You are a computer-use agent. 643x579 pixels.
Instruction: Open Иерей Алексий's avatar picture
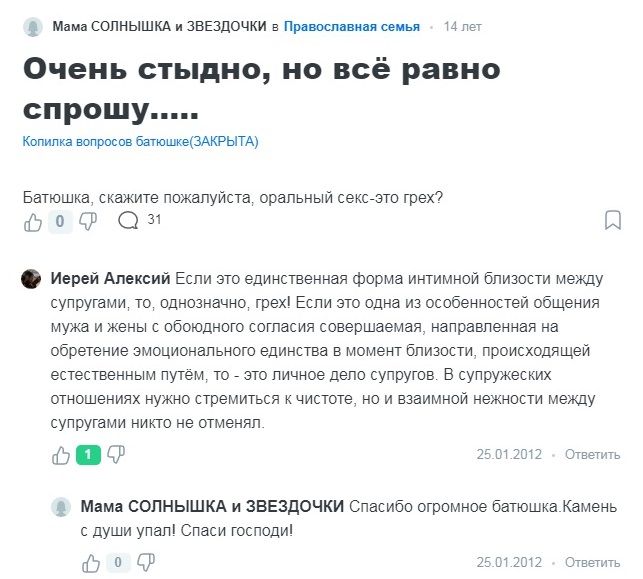coord(31,278)
